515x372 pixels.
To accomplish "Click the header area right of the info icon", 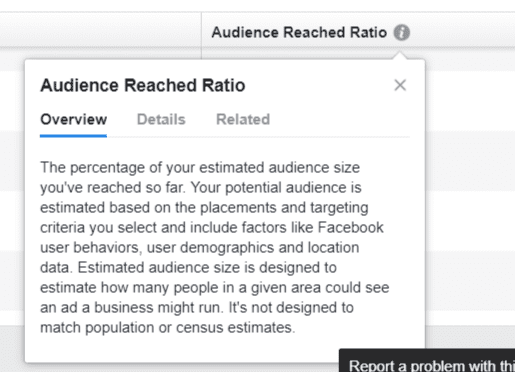I will (463, 31).
